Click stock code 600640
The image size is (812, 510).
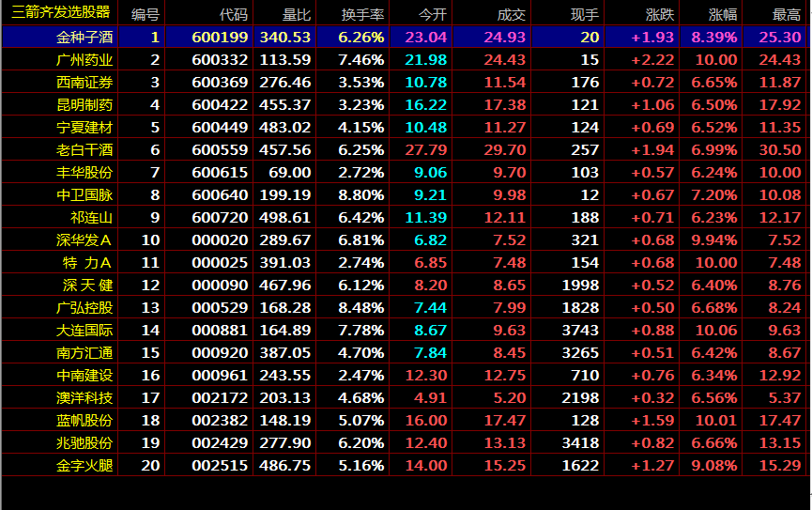pos(220,194)
